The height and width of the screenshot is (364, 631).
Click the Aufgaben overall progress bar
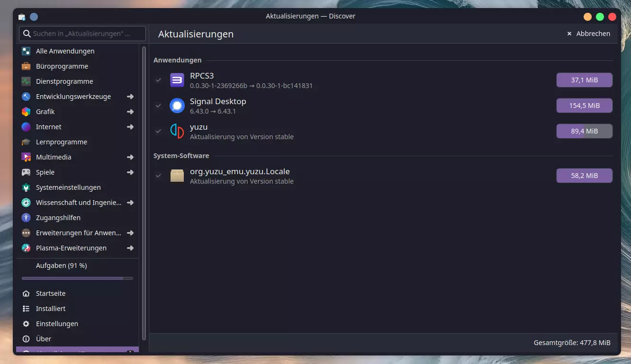(x=77, y=278)
